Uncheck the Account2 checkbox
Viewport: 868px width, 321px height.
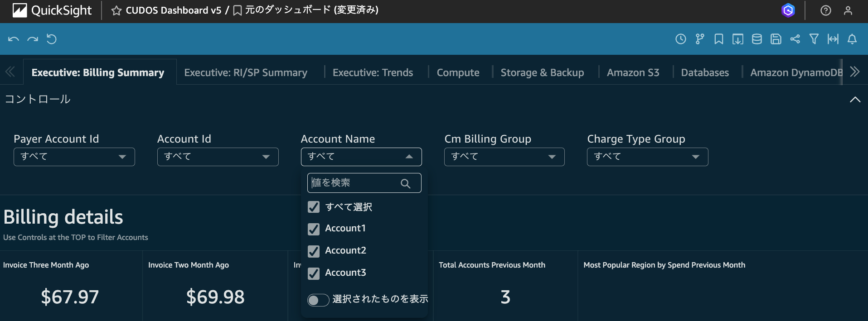[x=314, y=251]
